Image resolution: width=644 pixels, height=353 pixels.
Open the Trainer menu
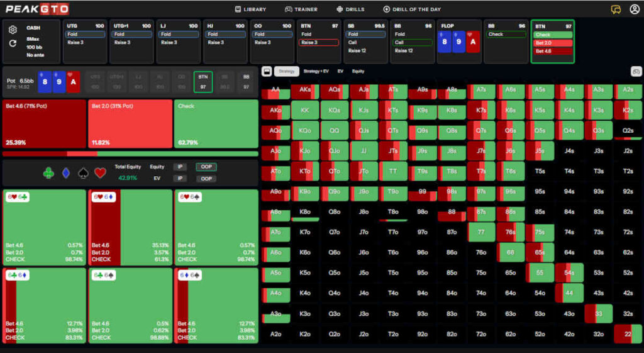[x=301, y=9]
